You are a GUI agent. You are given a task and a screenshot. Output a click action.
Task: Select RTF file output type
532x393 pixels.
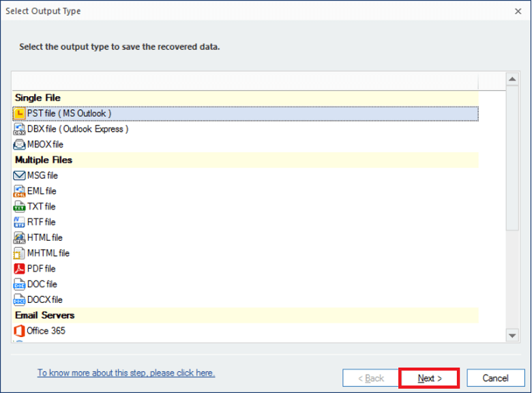click(41, 222)
